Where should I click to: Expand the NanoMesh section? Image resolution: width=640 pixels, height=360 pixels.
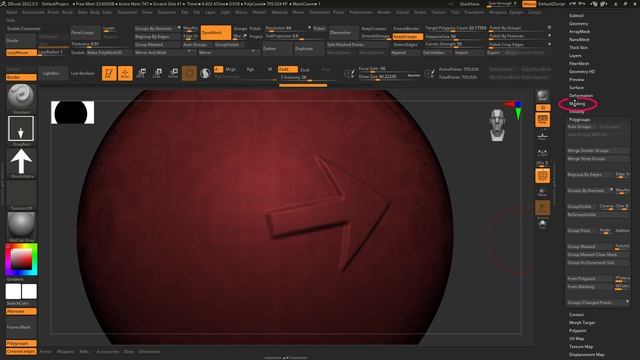tap(579, 40)
